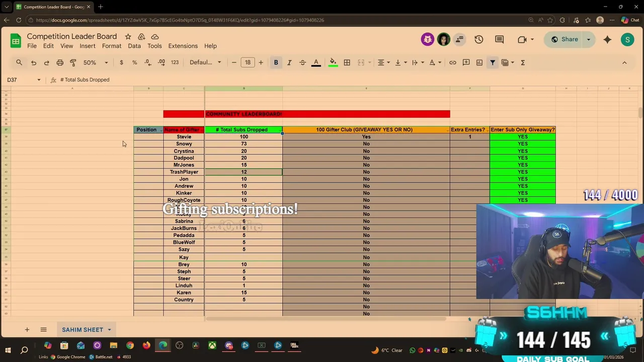Activate the paint format tool
644x362 pixels.
click(x=73, y=62)
